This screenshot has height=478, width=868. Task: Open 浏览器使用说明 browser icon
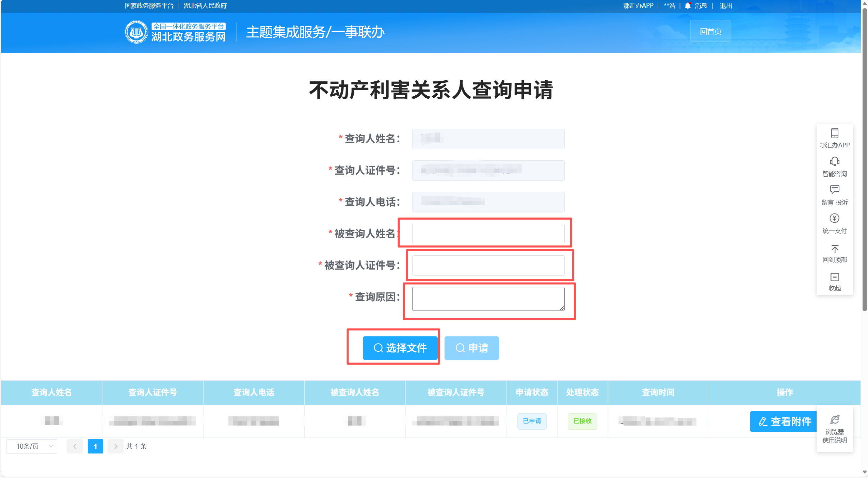click(x=834, y=420)
